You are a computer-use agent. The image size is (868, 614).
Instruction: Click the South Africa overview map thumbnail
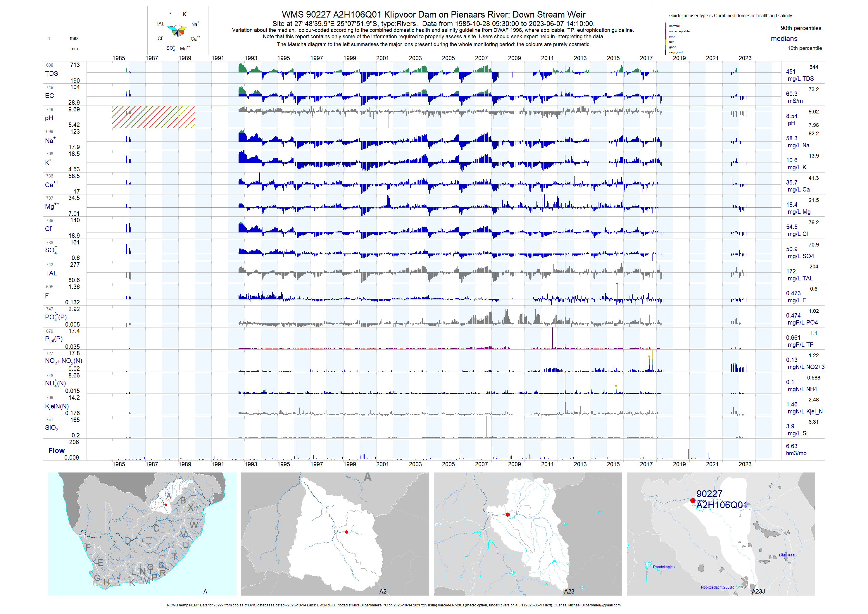point(142,534)
